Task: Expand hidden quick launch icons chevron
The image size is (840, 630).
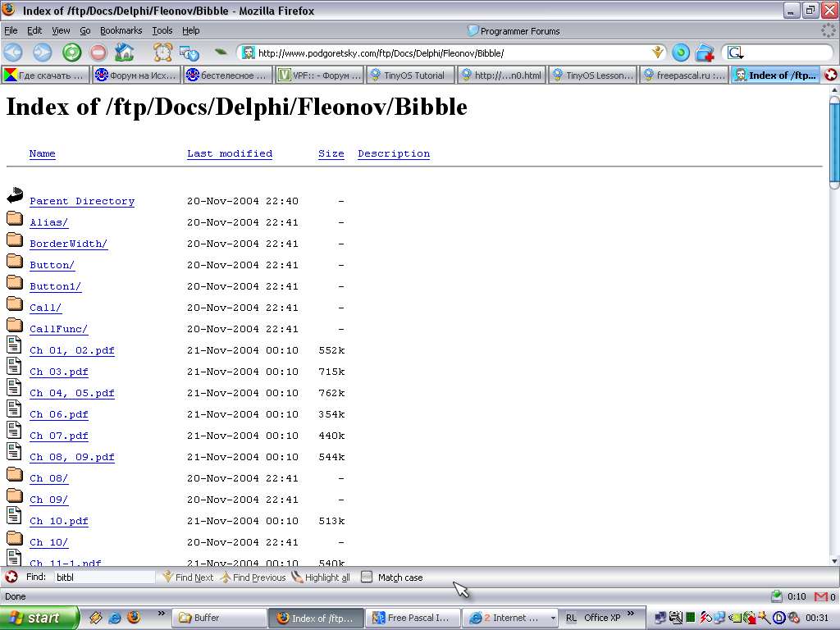Action: [161, 614]
